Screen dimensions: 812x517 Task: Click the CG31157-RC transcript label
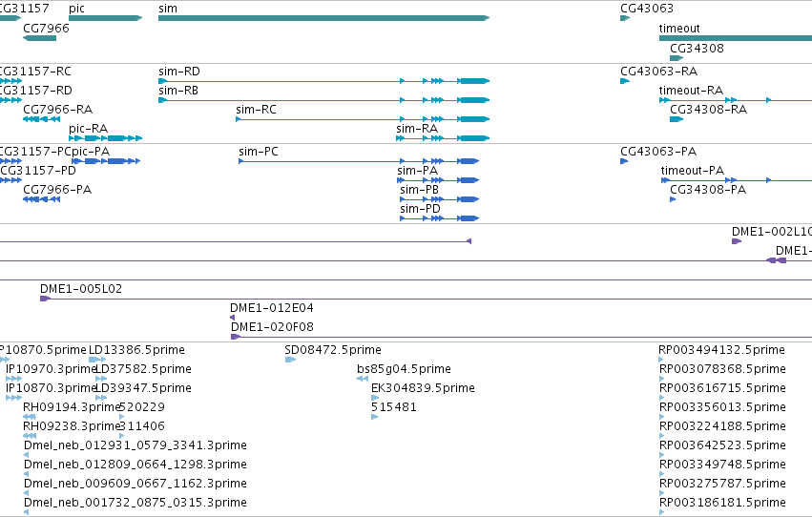point(35,72)
